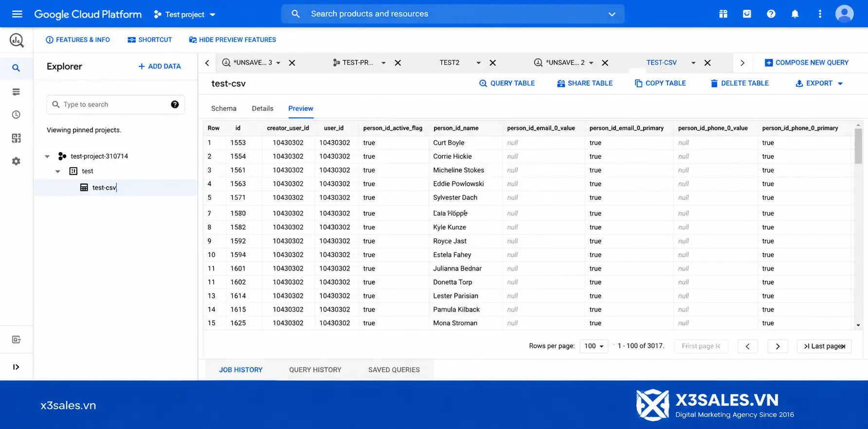Click DELETE TABLE button
Screen dimensions: 868x429
(x=740, y=83)
